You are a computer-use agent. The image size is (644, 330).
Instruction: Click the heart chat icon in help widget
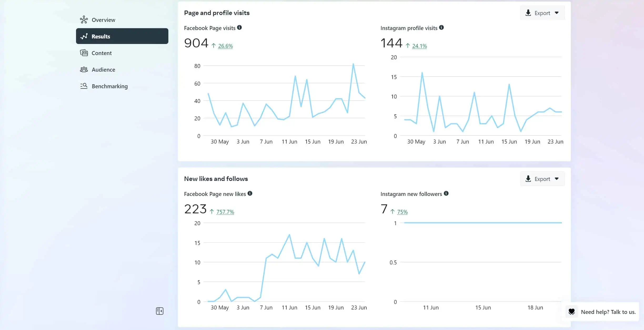pos(571,312)
